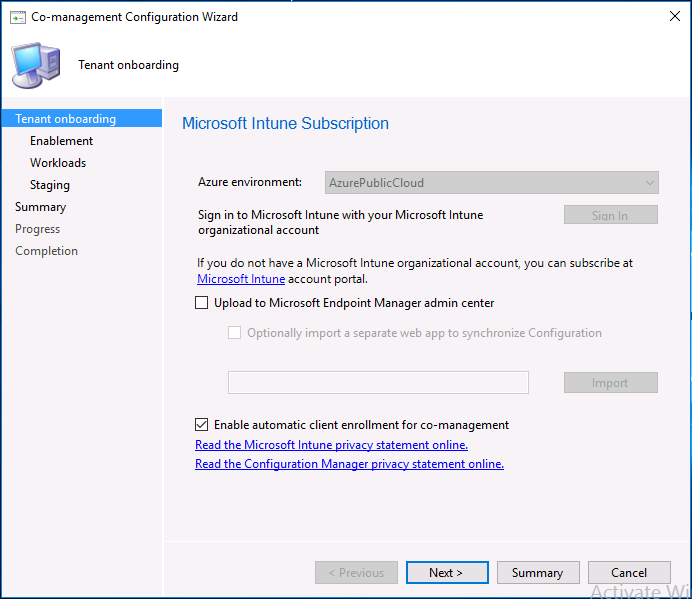Click the Next > button
Image resolution: width=692 pixels, height=599 pixels.
(x=447, y=573)
